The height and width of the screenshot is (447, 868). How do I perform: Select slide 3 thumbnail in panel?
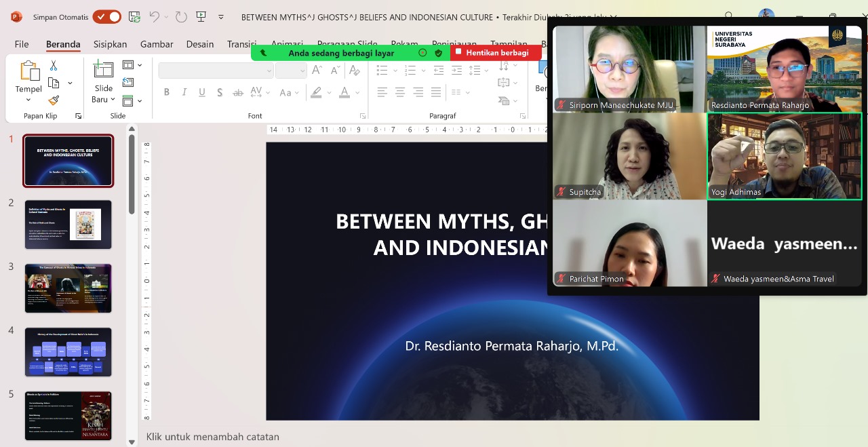68,288
